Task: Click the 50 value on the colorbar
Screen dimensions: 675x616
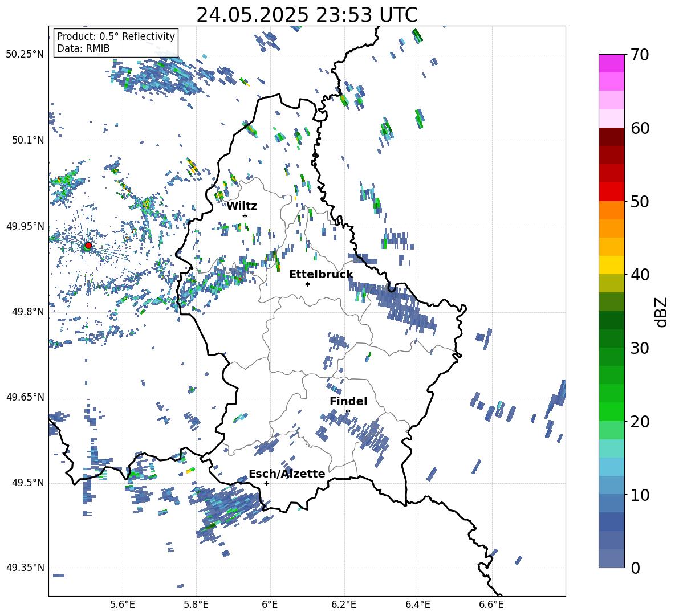Action: [639, 202]
